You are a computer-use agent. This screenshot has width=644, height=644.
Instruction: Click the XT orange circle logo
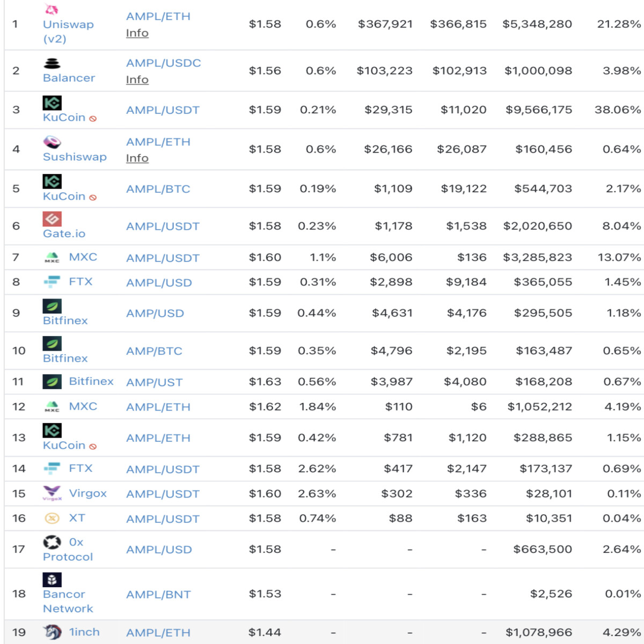click(52, 518)
